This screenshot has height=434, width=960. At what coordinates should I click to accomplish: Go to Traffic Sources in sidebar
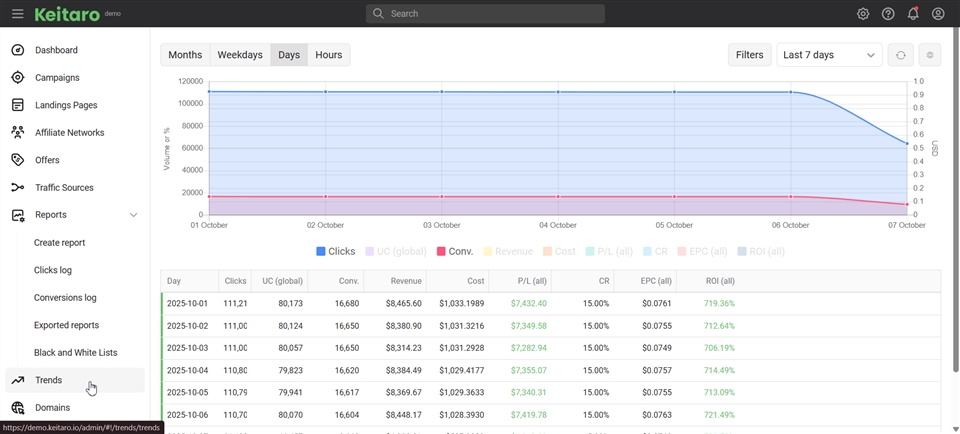[64, 188]
